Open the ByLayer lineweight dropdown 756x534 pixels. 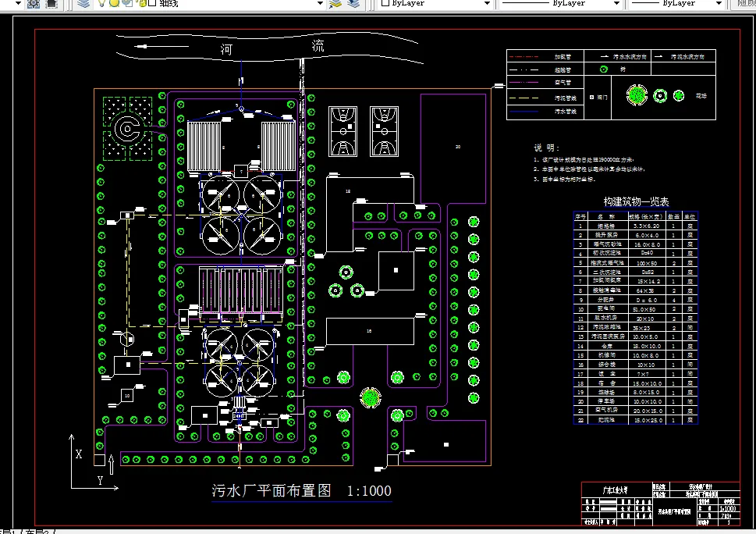(x=719, y=3)
